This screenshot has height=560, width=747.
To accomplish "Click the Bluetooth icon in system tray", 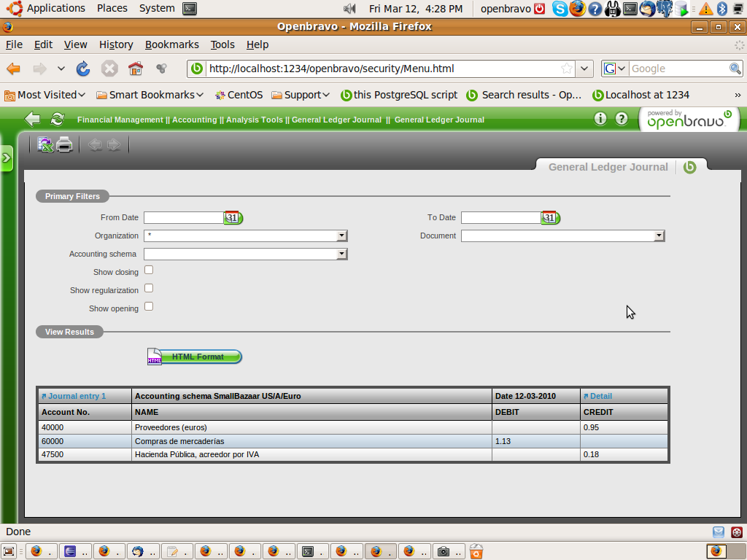I will coord(722,9).
